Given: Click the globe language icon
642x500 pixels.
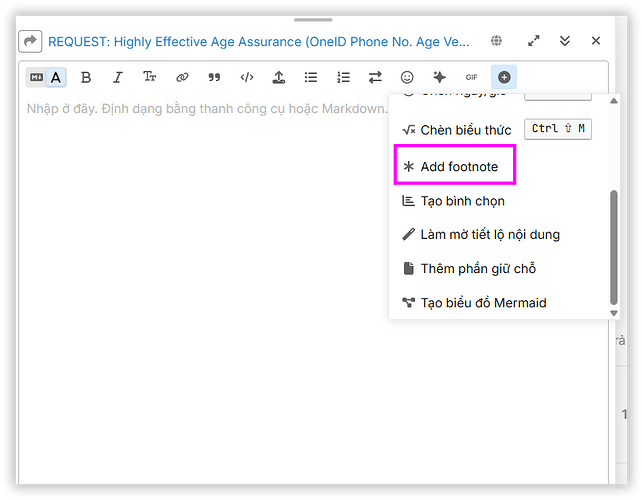Looking at the screenshot, I should tap(497, 41).
